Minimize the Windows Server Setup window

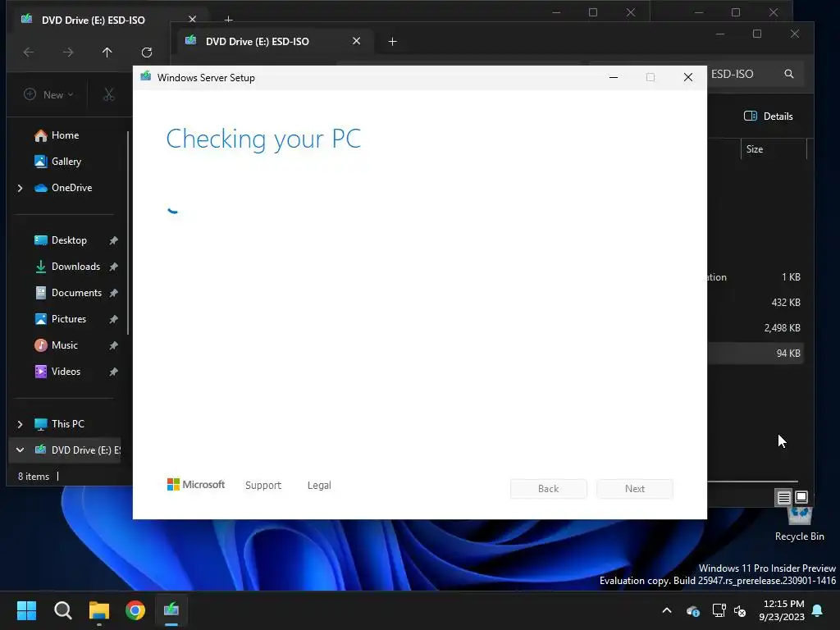tap(614, 78)
